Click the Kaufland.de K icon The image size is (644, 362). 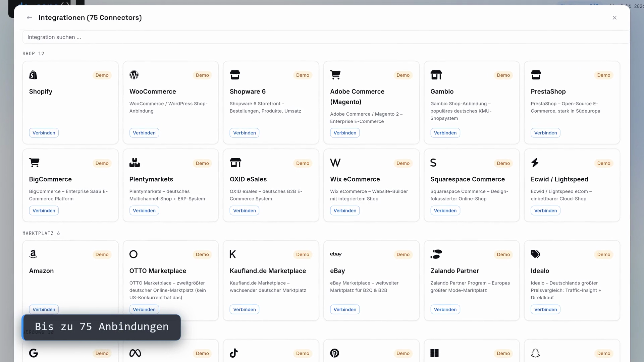point(233,254)
